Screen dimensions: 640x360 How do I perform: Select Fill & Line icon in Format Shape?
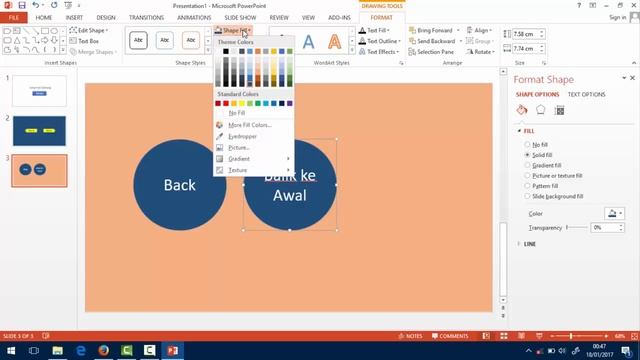522,110
